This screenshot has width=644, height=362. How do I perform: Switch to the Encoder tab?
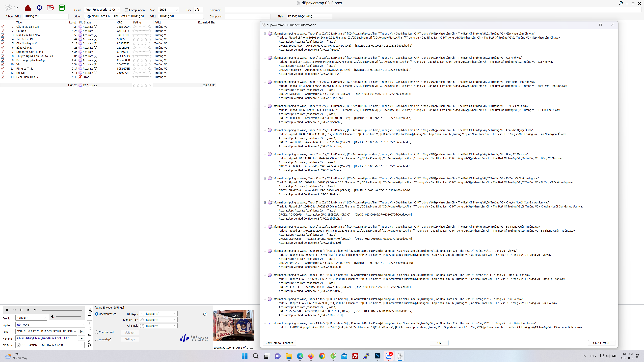(x=90, y=329)
